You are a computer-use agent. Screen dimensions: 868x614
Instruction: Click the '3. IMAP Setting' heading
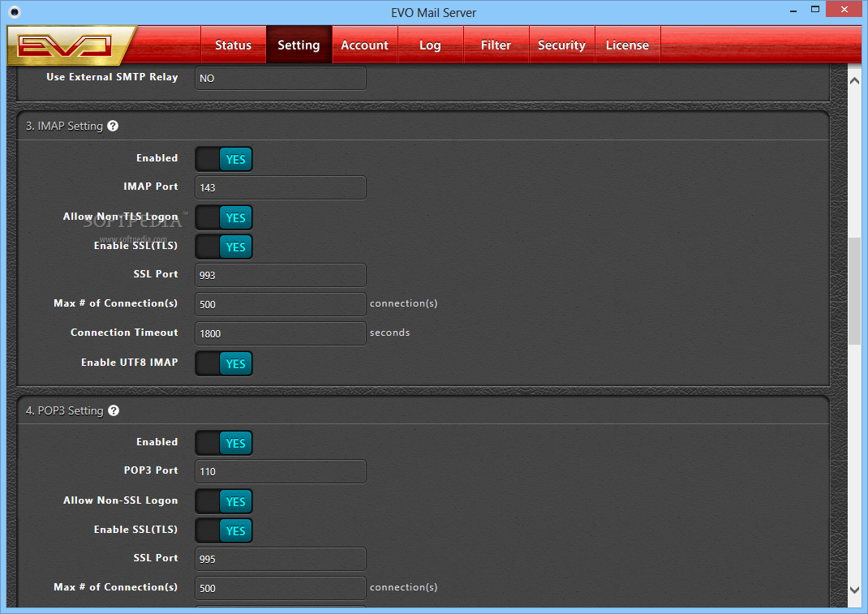[64, 127]
